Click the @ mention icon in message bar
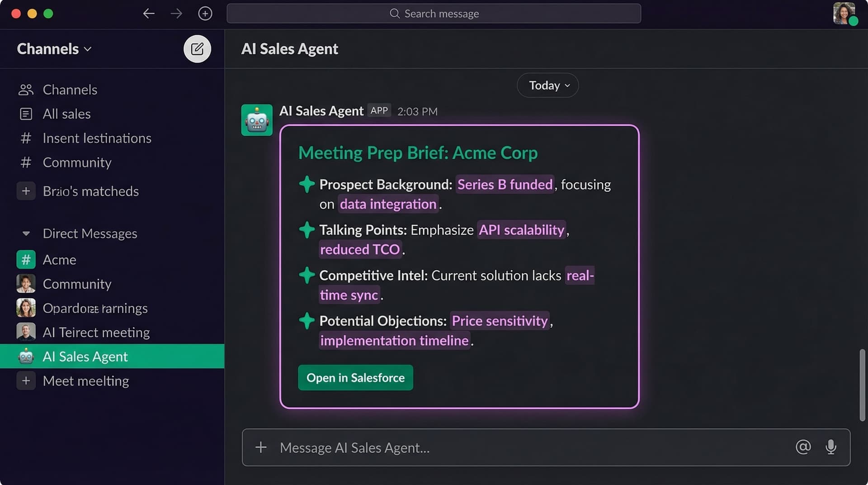Screen dimensions: 868x485 click(x=803, y=447)
